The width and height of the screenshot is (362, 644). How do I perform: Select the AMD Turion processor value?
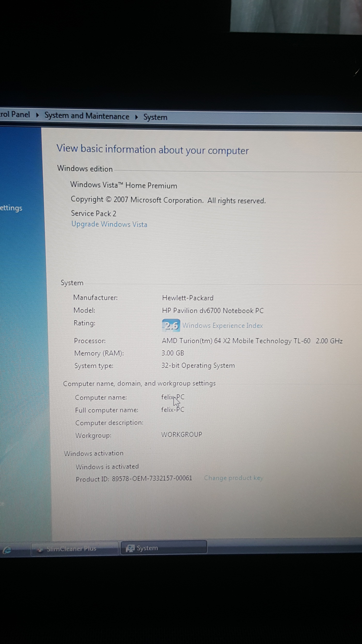(x=252, y=341)
